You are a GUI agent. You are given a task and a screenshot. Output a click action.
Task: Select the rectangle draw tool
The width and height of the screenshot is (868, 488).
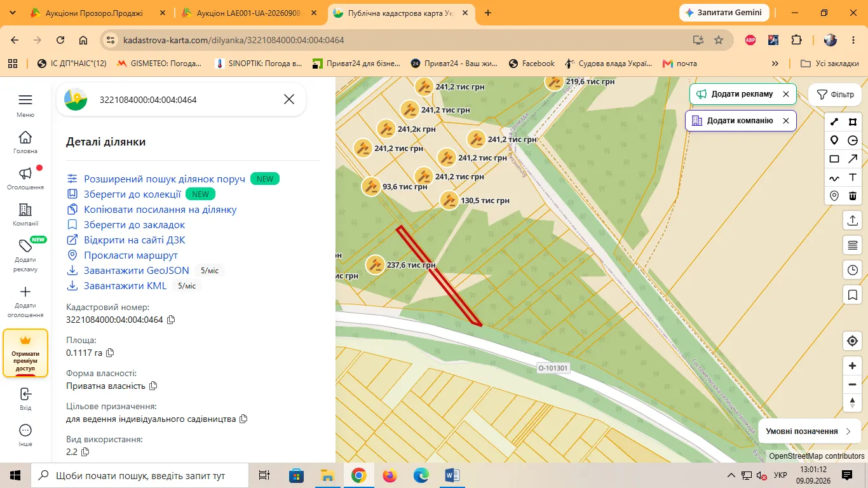[834, 159]
